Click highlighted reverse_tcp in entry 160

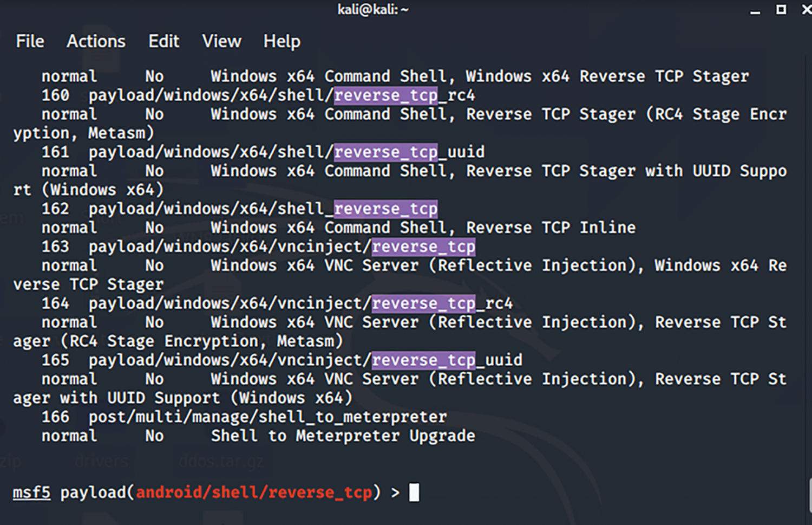pyautogui.click(x=385, y=95)
